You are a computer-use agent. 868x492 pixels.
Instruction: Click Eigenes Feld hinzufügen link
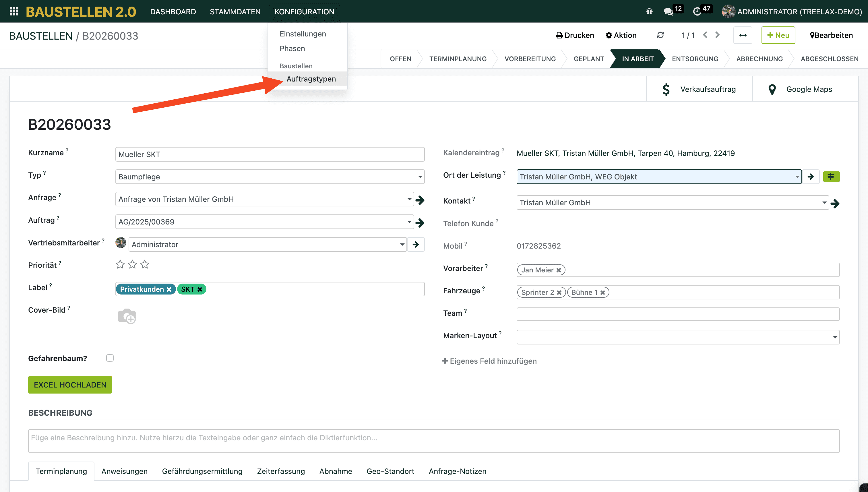(489, 361)
